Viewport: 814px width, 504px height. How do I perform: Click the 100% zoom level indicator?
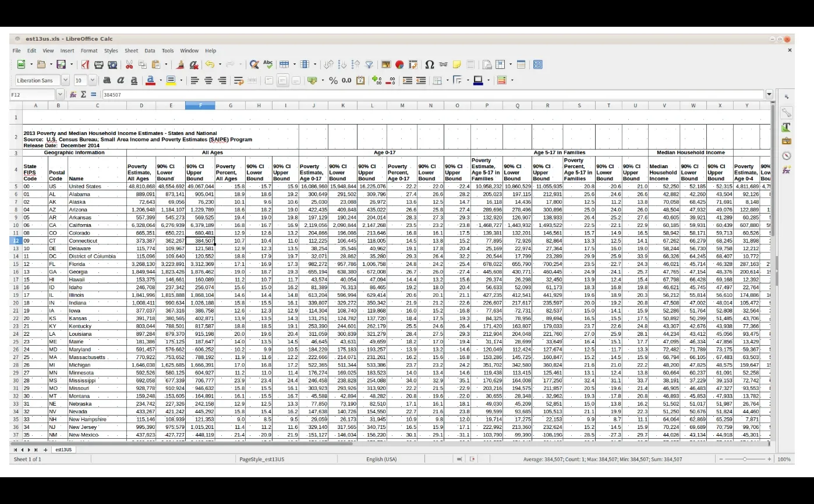coord(784,459)
